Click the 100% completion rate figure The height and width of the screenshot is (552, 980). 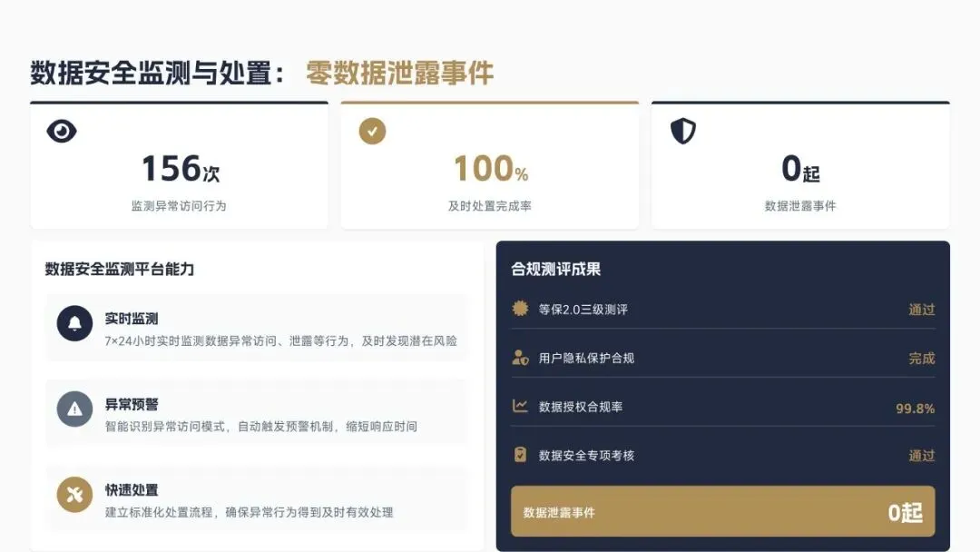click(x=490, y=169)
